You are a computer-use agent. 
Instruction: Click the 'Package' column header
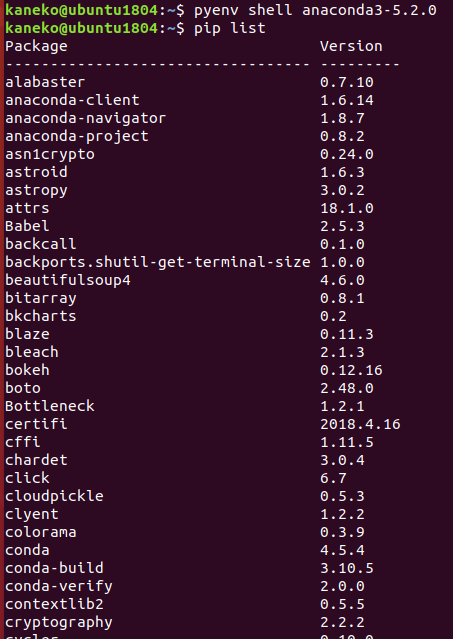[36, 46]
